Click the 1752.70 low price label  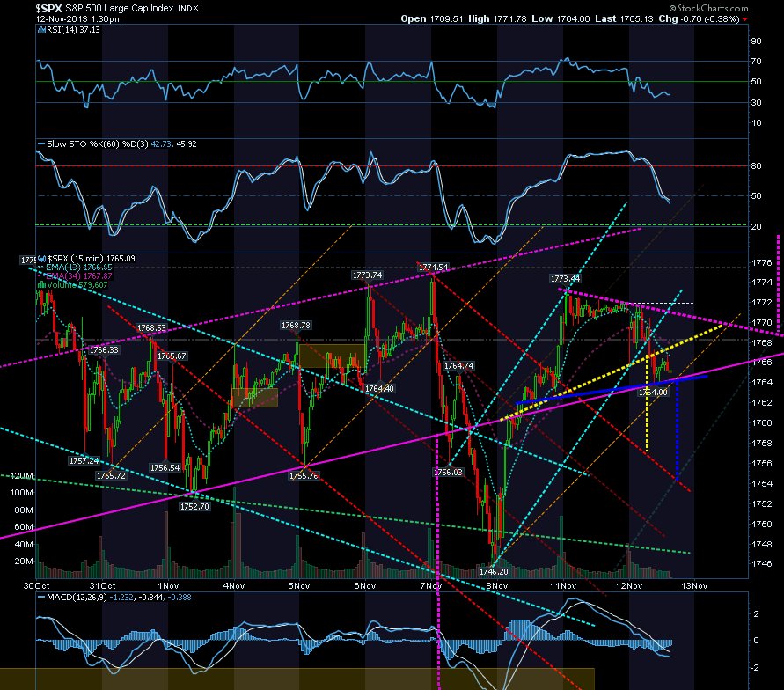pyautogui.click(x=194, y=507)
